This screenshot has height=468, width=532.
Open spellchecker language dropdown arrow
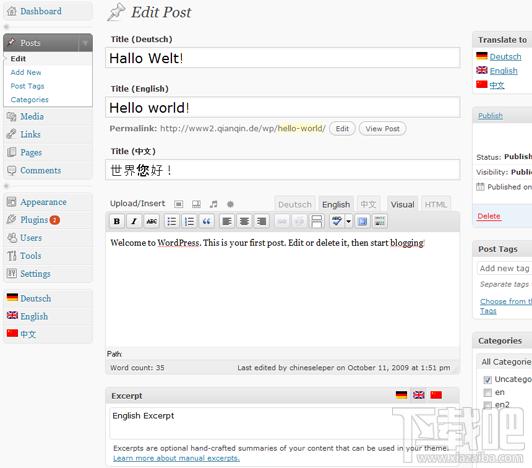point(348,222)
